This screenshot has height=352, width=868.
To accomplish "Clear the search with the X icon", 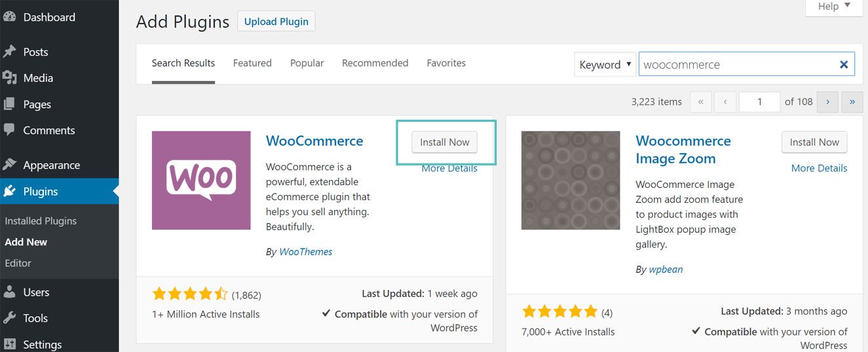I will click(844, 64).
